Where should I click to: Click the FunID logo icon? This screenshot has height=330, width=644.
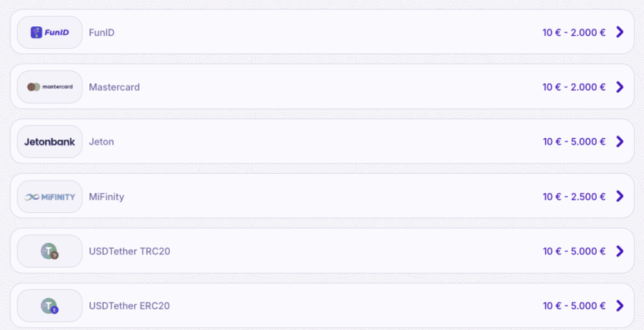(x=50, y=33)
